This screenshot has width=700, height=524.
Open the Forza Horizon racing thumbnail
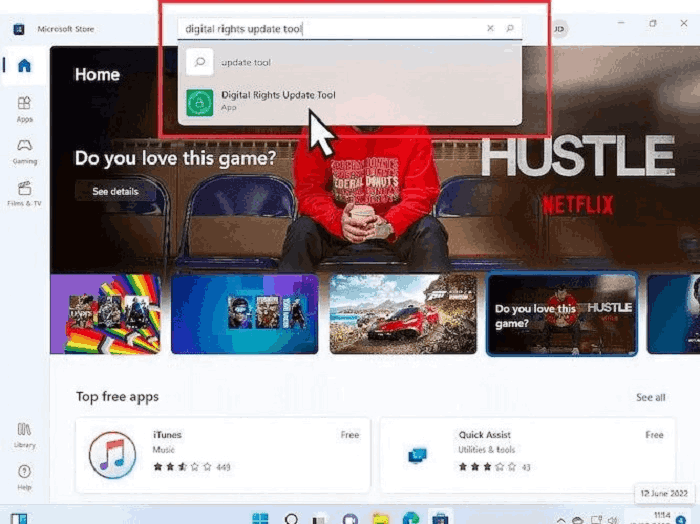pos(403,314)
